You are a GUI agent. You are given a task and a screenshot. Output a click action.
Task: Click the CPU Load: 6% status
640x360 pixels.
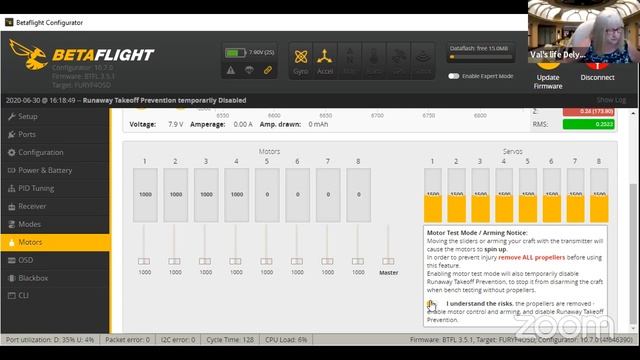pyautogui.click(x=286, y=340)
